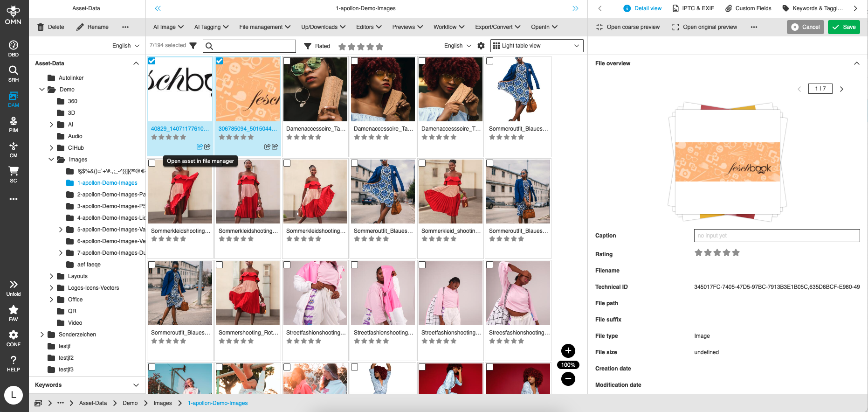Open the PIM module
The image size is (868, 412).
tap(14, 124)
